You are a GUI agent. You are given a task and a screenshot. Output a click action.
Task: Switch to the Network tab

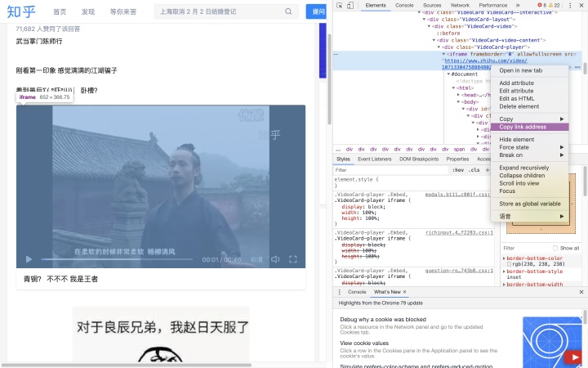point(460,5)
